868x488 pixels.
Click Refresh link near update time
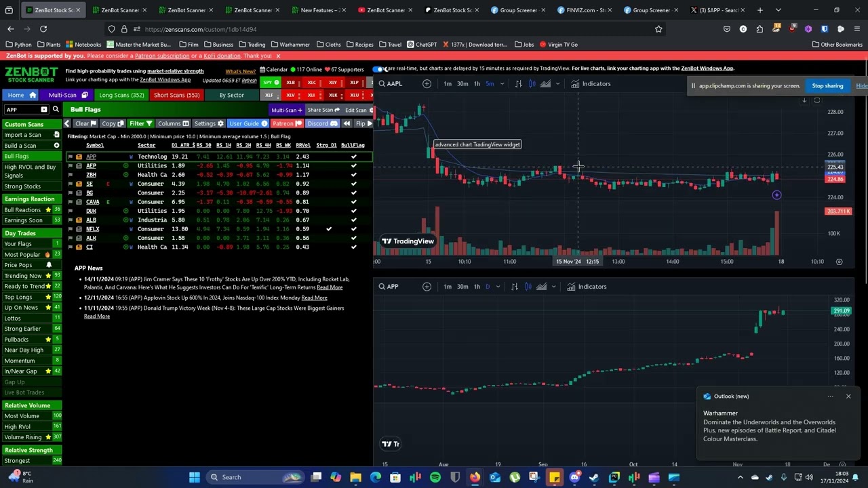click(249, 81)
